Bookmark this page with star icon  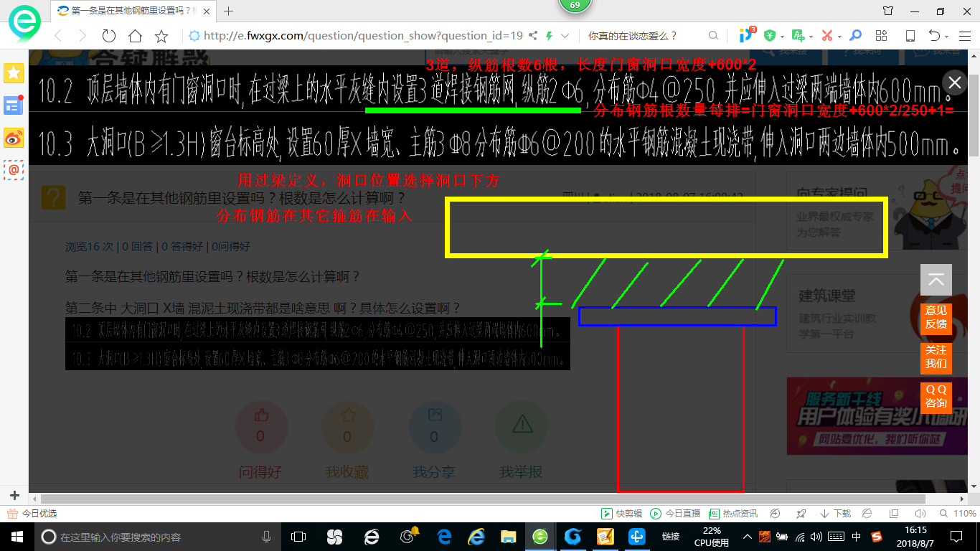(161, 36)
